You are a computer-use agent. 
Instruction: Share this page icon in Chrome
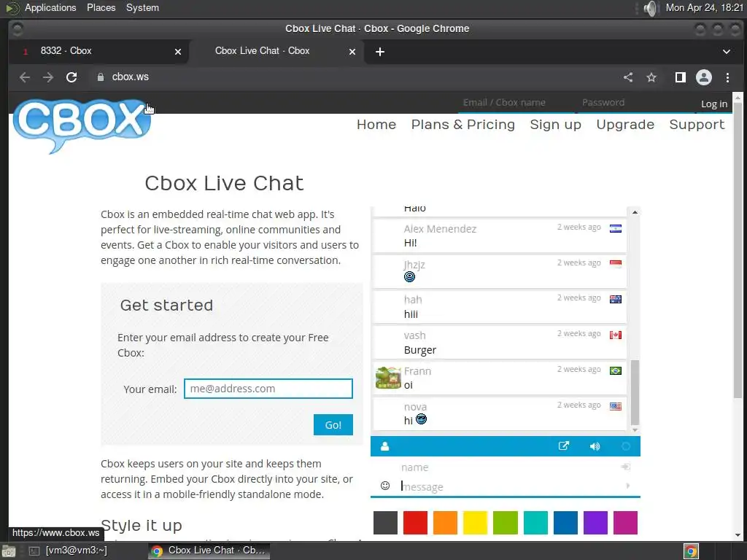point(628,77)
